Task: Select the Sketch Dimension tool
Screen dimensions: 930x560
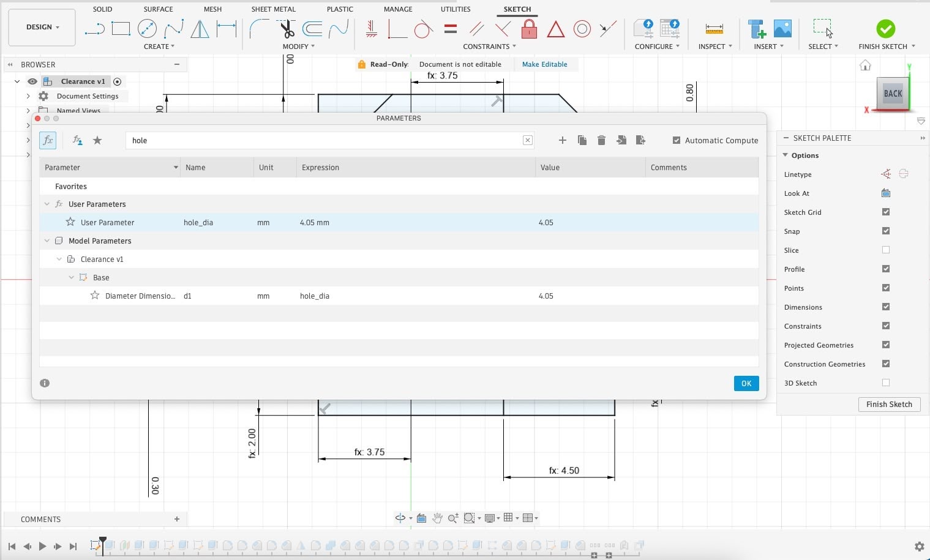Action: coord(227,29)
